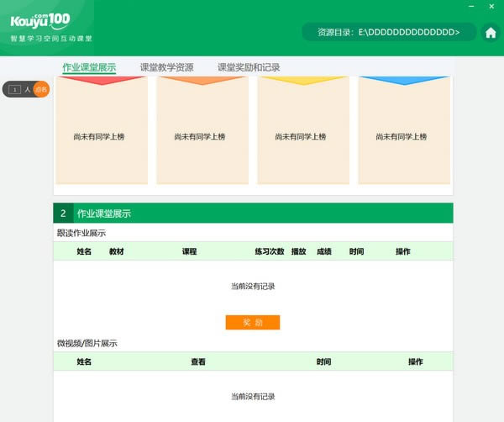Click the orange 点名 roll-call button
Screen dimensions: 504x422
coord(41,89)
